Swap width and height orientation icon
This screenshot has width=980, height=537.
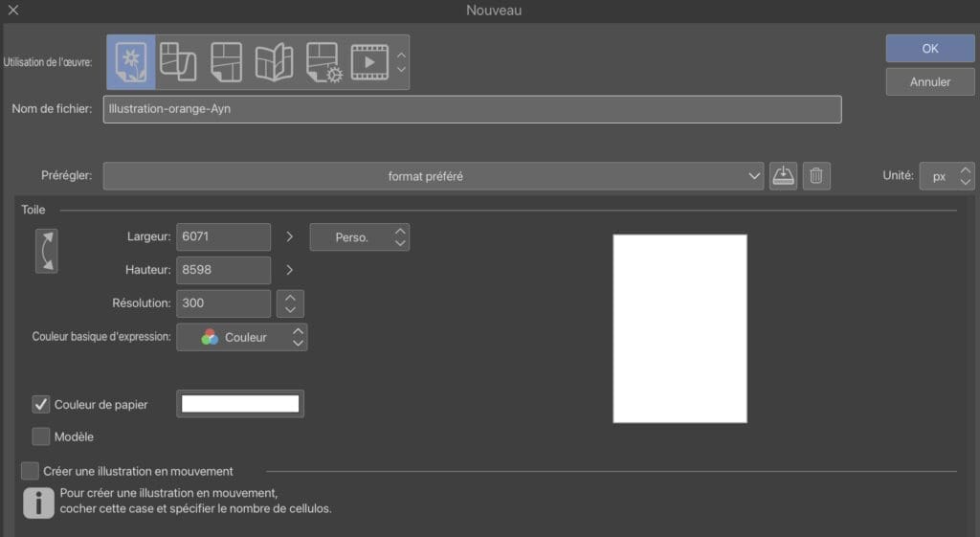46,251
